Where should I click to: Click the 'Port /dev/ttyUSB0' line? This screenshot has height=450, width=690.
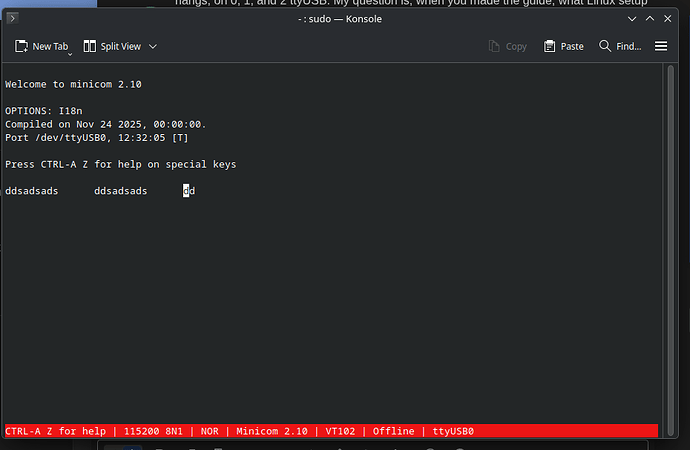(96, 138)
